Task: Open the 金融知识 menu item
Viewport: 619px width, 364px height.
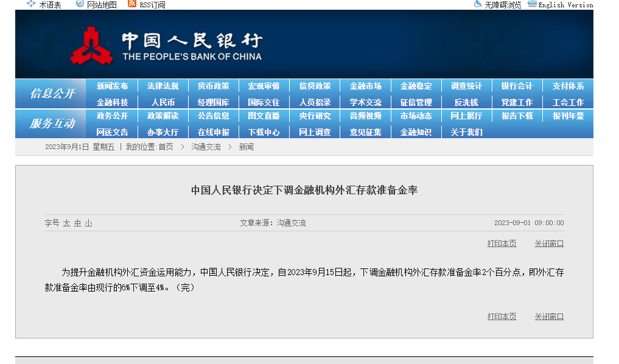Action: pos(416,132)
